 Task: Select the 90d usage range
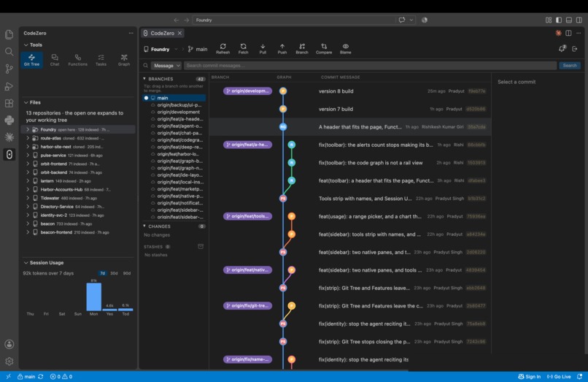pos(127,273)
